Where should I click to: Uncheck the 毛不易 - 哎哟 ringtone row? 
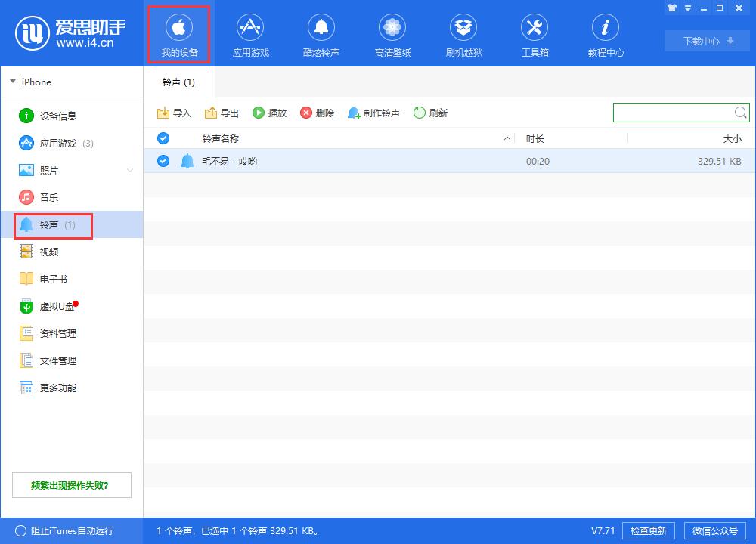163,160
